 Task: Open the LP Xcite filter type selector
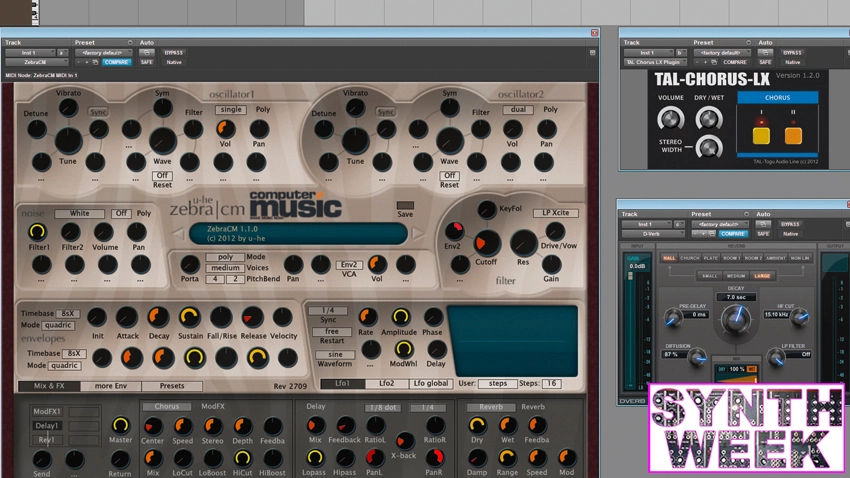(x=556, y=213)
